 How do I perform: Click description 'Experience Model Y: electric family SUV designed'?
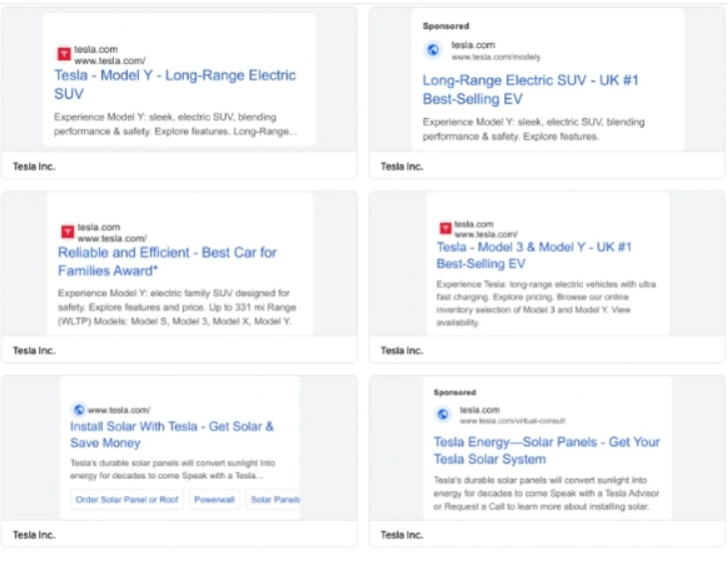coord(177,307)
